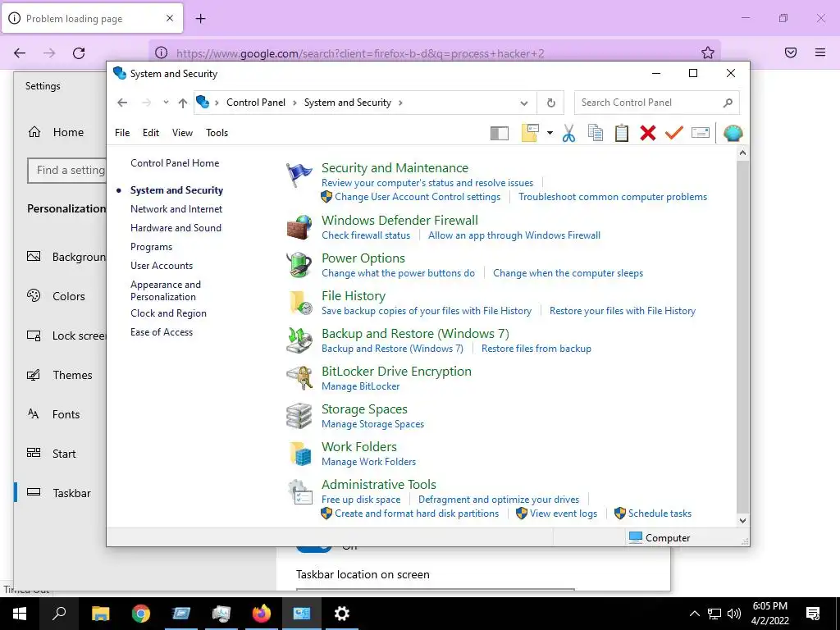The height and width of the screenshot is (630, 840).
Task: Click Allow an app through Windows Firewall
Action: pyautogui.click(x=514, y=235)
